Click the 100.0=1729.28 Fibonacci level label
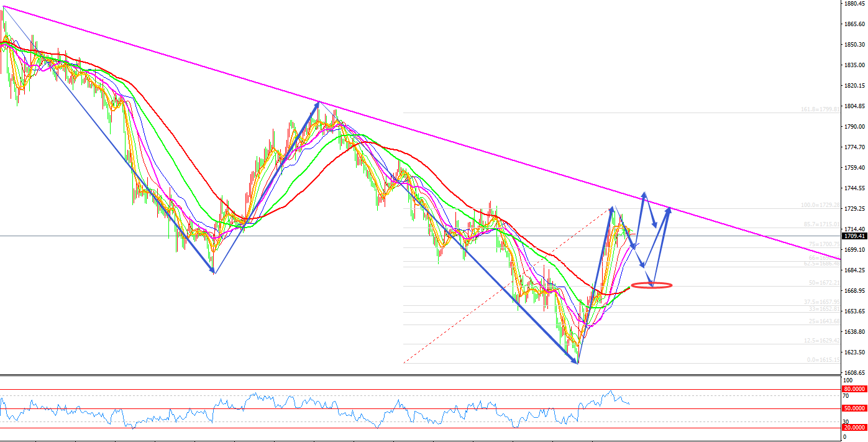 [x=820, y=205]
